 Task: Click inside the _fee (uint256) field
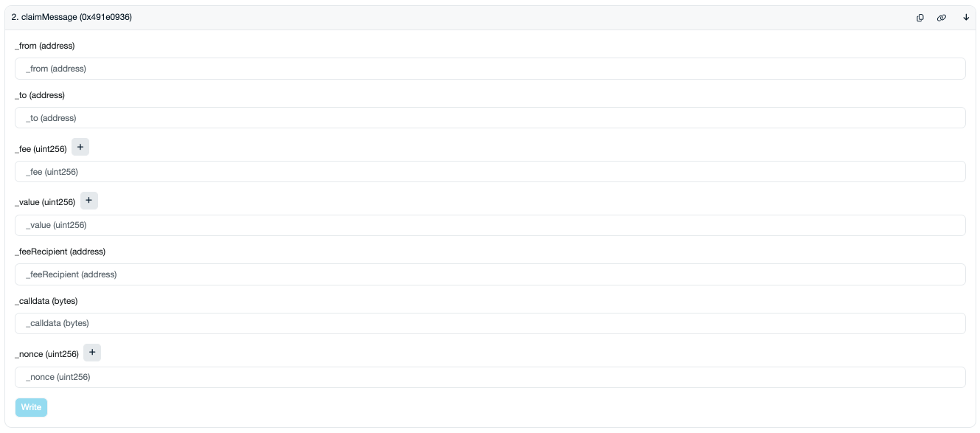489,171
